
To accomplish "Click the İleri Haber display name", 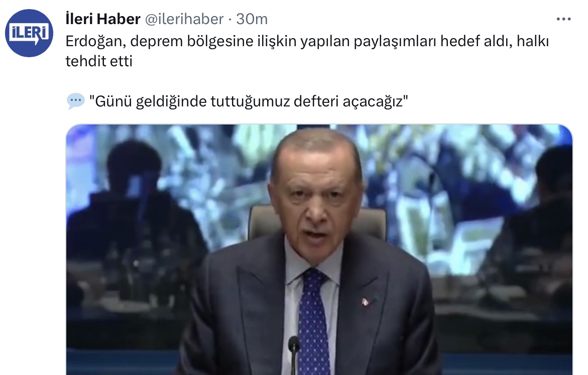I will 103,19.
